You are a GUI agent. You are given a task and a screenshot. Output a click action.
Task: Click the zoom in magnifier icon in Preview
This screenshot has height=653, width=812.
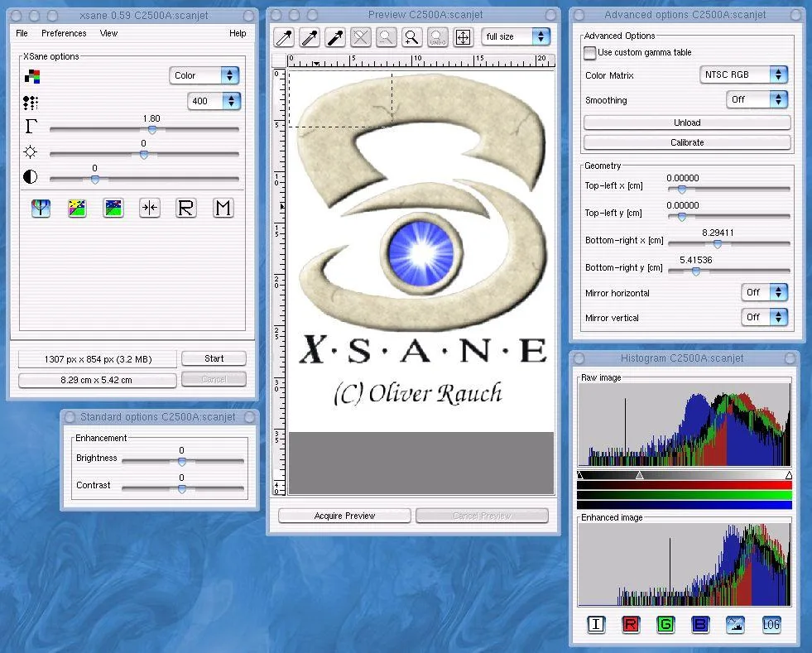411,37
